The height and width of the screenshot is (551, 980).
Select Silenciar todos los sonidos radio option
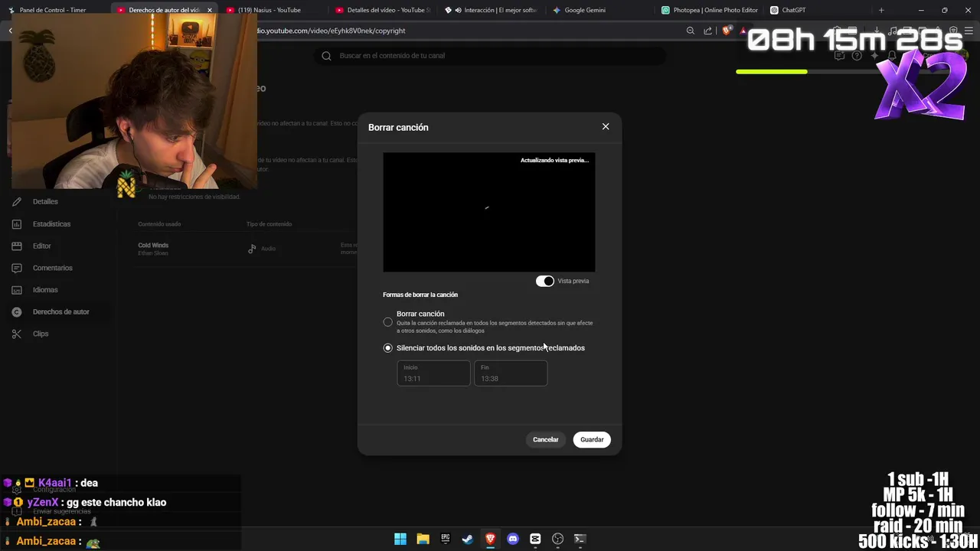pyautogui.click(x=387, y=348)
